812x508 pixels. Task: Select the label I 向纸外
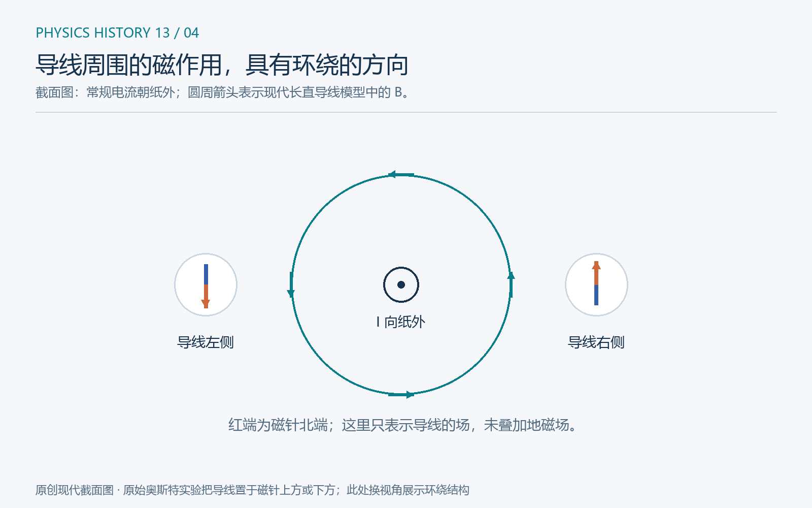click(x=401, y=322)
